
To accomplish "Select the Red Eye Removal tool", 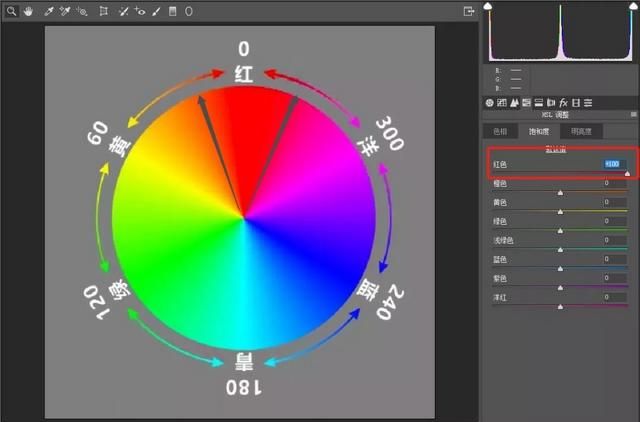I will tap(140, 11).
